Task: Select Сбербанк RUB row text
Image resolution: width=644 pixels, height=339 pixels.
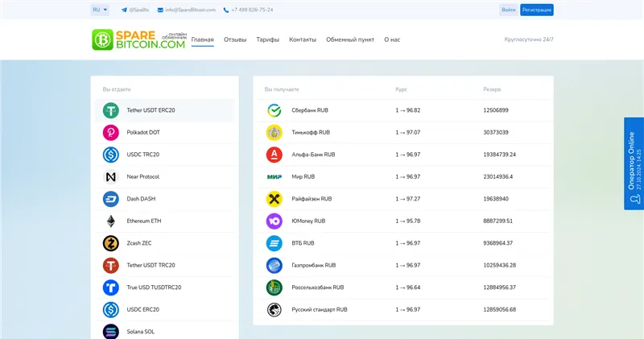Action: [310, 110]
